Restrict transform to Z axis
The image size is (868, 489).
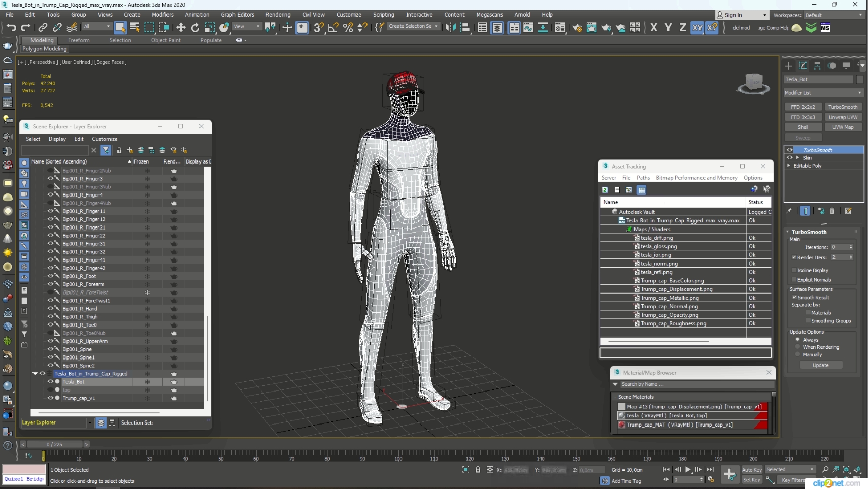[683, 27]
